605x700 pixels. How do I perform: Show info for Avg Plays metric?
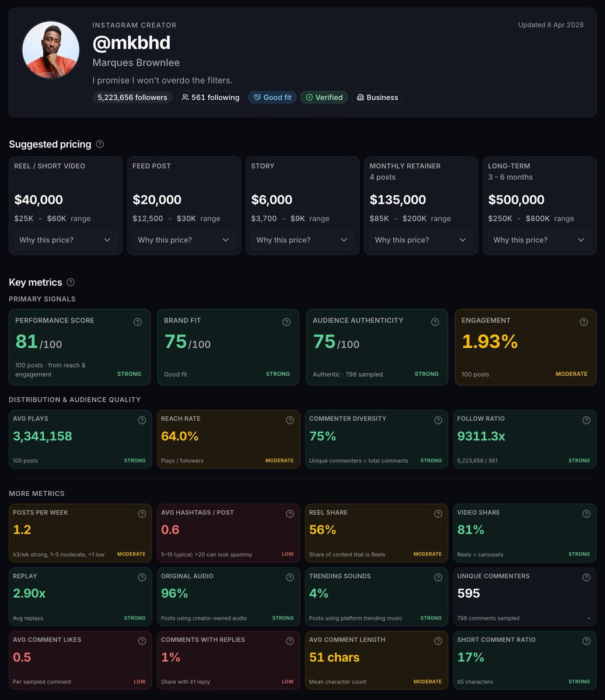coord(142,420)
